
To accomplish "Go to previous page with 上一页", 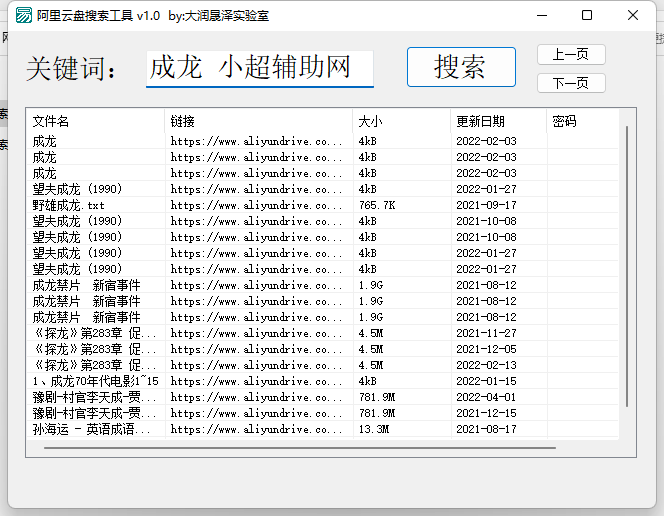I will point(571,55).
